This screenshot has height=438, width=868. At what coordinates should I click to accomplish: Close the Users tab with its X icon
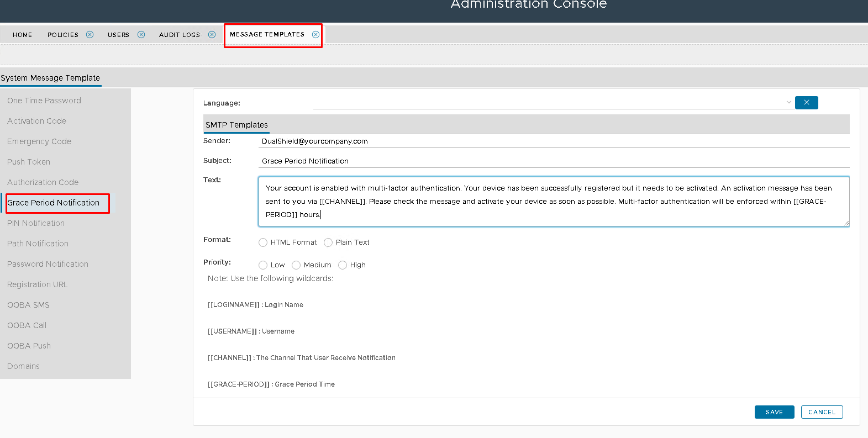point(141,34)
